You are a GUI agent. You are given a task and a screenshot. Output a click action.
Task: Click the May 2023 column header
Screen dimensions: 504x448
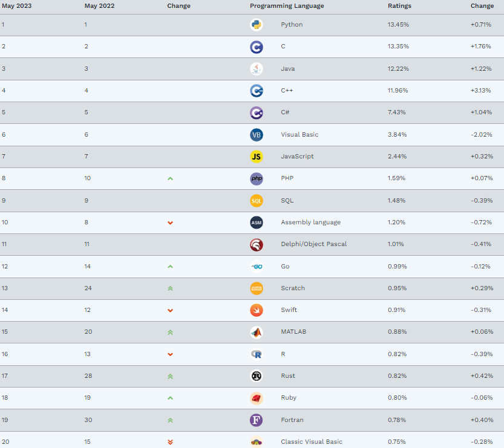(17, 6)
